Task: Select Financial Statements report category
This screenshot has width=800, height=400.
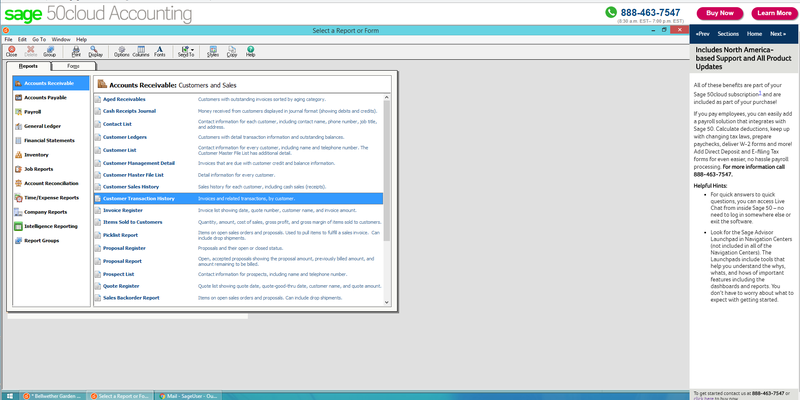Action: [x=51, y=140]
